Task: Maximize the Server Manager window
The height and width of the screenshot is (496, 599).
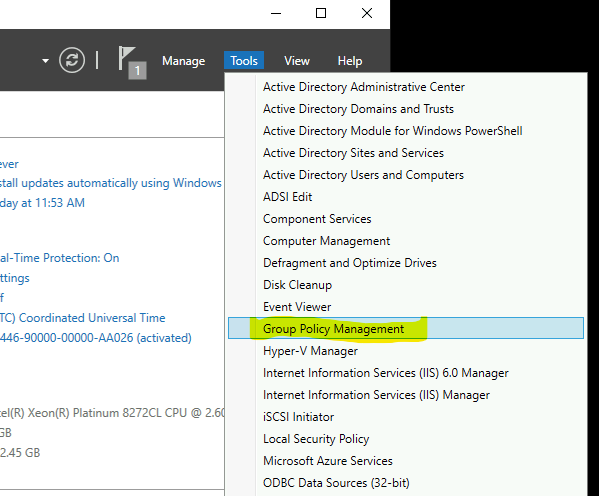Action: tap(321, 13)
